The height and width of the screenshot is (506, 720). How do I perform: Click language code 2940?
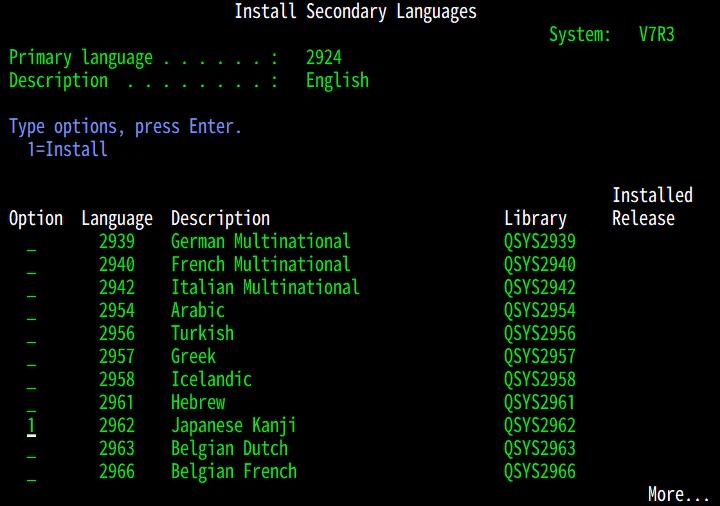117,264
